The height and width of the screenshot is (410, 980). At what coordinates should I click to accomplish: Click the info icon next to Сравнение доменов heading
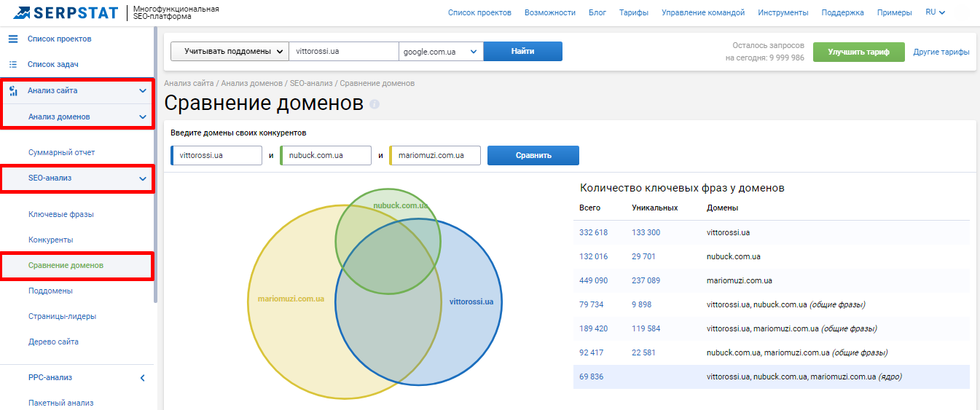[x=375, y=104]
